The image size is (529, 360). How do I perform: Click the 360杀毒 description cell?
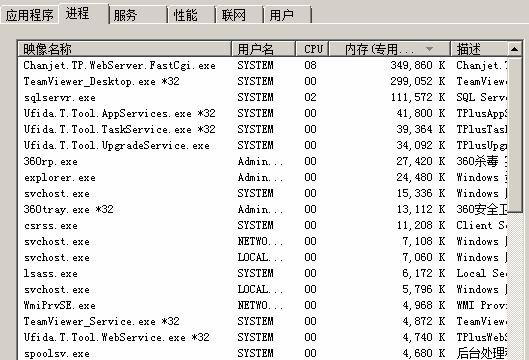(x=481, y=161)
